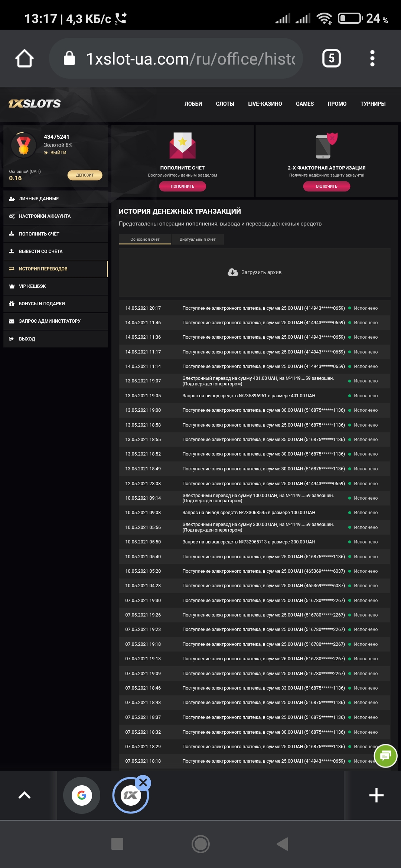Viewport: 401px width, 868px height.
Task: Select the Виртуальный счет tab
Action: pyautogui.click(x=198, y=239)
